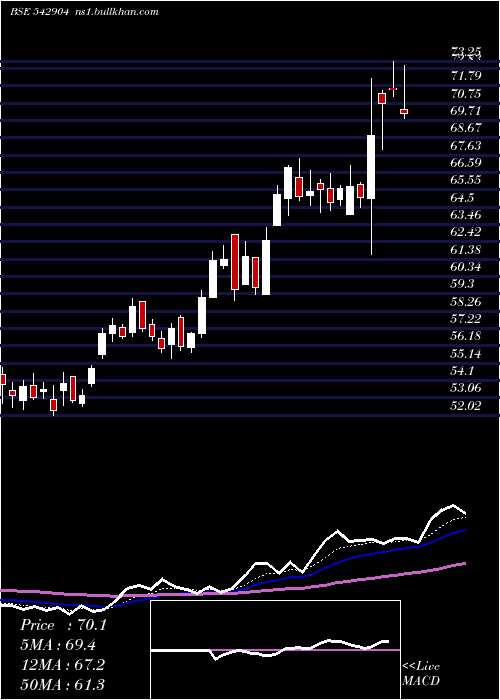Image resolution: width=500 pixels, height=700 pixels.
Task: Click the 69.71 price axis label
Action: 466,111
